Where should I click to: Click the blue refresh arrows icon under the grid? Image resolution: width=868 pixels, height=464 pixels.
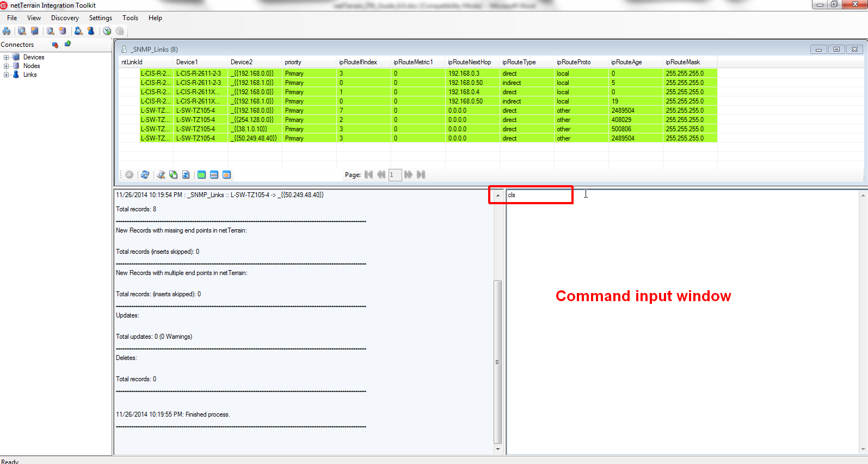click(x=145, y=175)
